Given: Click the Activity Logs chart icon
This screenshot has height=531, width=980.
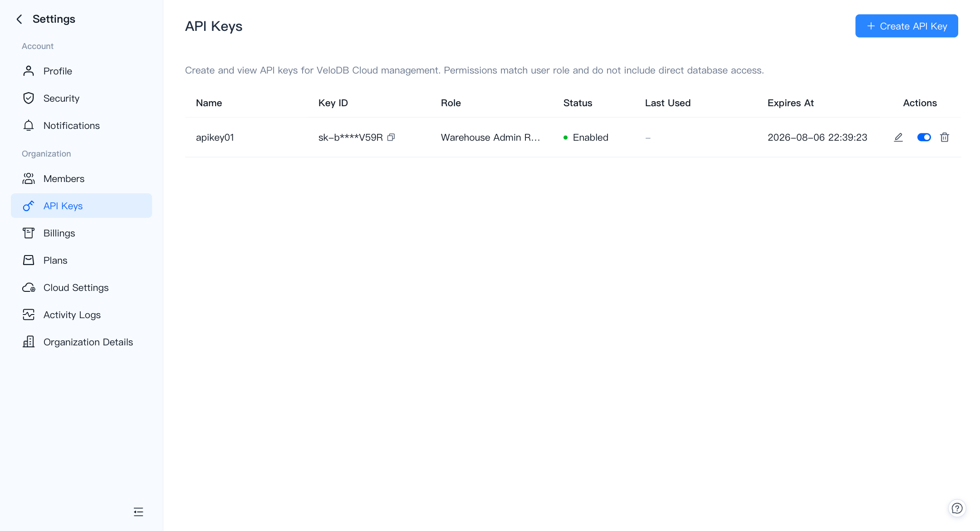Looking at the screenshot, I should [29, 315].
